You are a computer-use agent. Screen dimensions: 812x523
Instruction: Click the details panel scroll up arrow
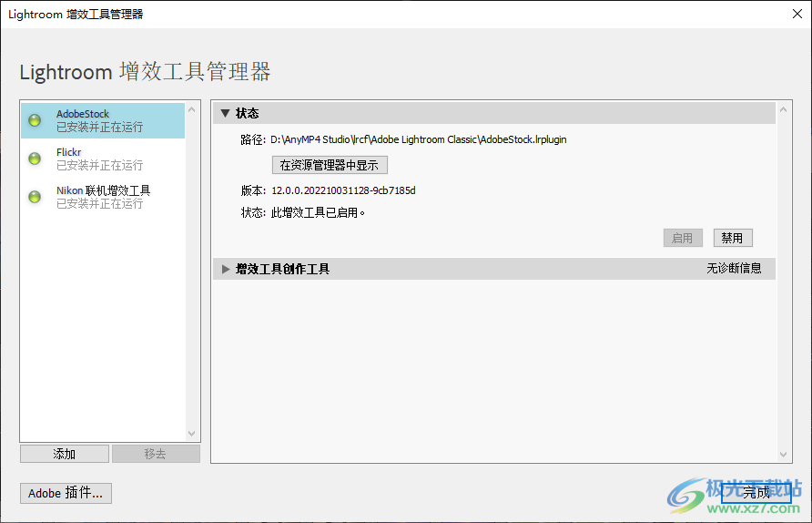pos(783,109)
